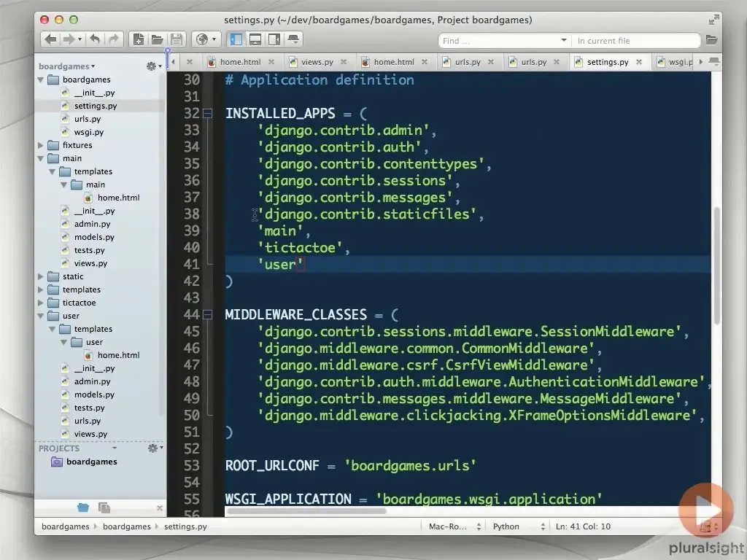This screenshot has height=560, width=747.
Task: Save file with the floppy disk icon
Action: point(177,39)
